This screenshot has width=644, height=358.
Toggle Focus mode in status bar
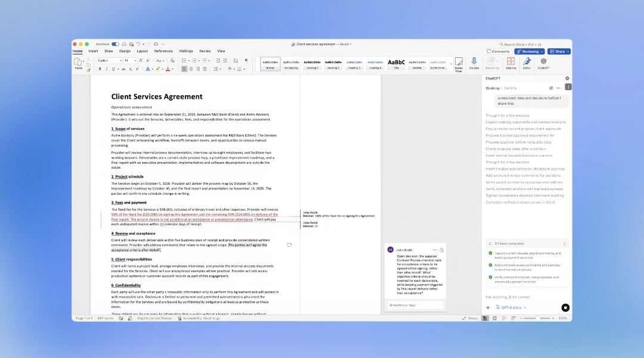click(470, 318)
